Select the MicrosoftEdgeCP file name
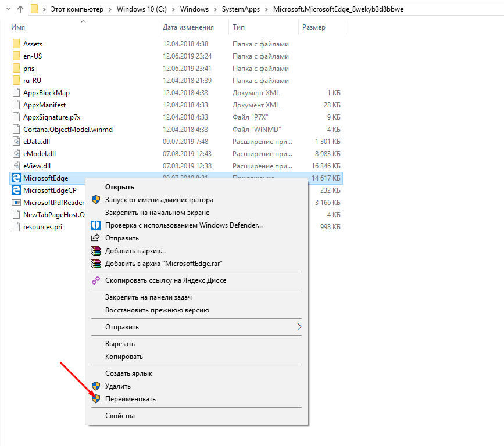This screenshot has width=504, height=446. 50,190
